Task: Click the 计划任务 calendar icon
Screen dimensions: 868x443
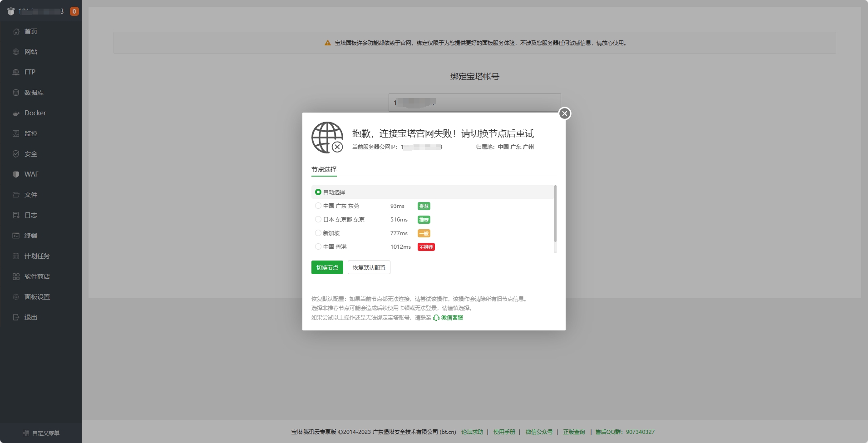Action: [16, 256]
